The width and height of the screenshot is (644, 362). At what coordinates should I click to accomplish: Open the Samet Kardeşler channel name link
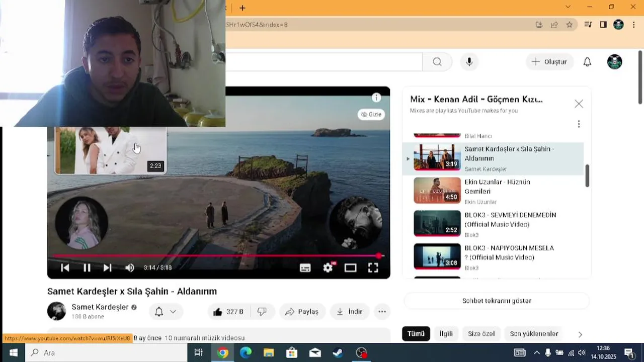point(100,307)
